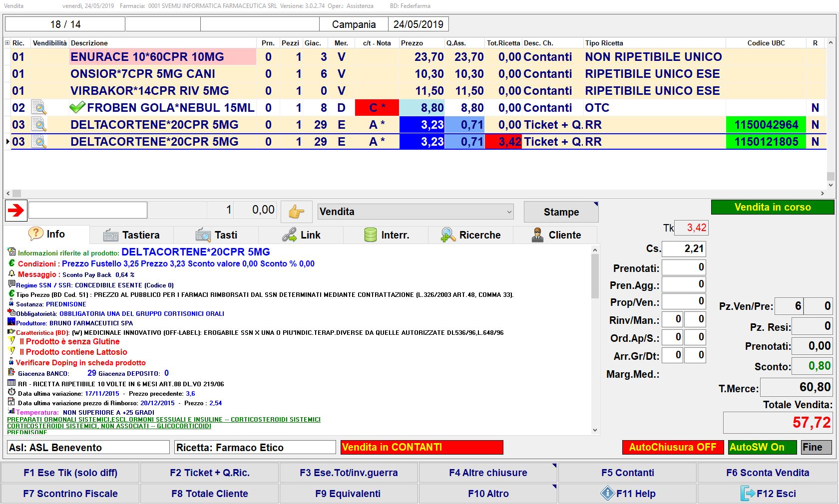
Task: Toggle the AutoChiusura OFF indicator
Action: pyautogui.click(x=672, y=447)
